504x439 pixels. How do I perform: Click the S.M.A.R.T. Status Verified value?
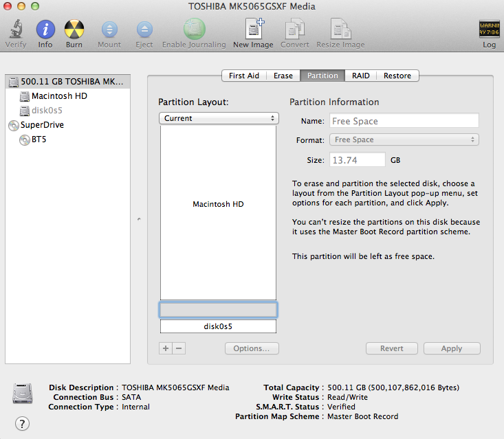[x=341, y=407]
